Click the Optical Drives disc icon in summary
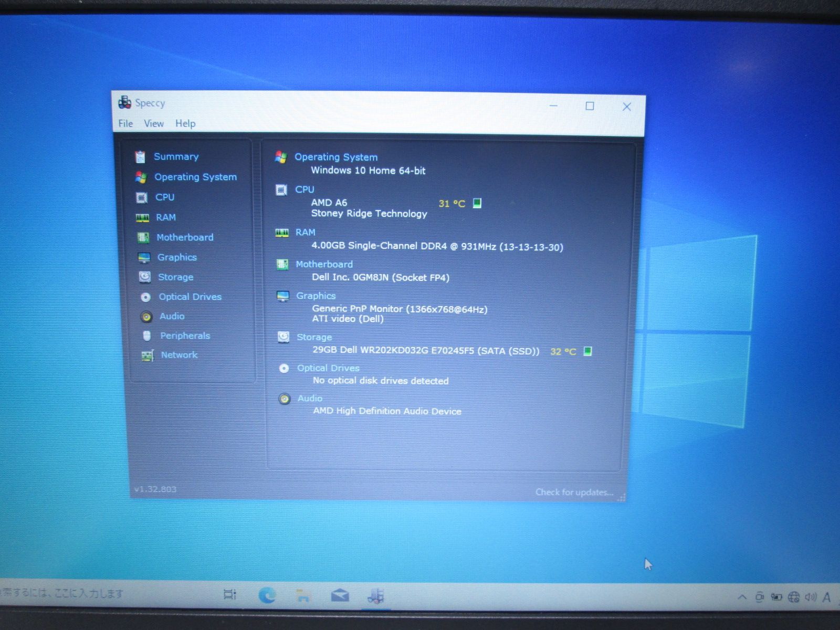This screenshot has width=840, height=630. (284, 369)
